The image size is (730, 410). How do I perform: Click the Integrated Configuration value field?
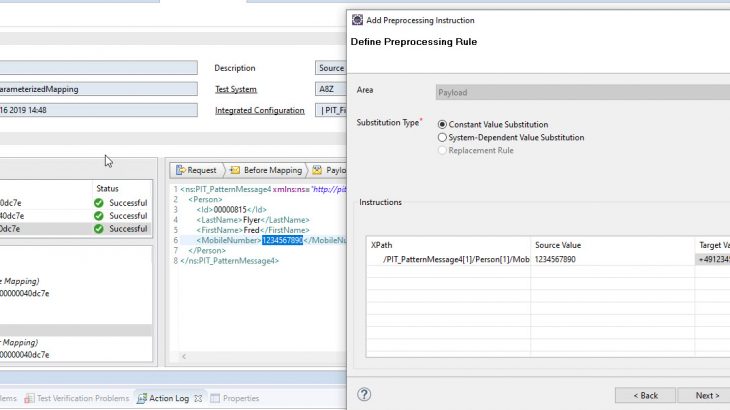(x=331, y=110)
